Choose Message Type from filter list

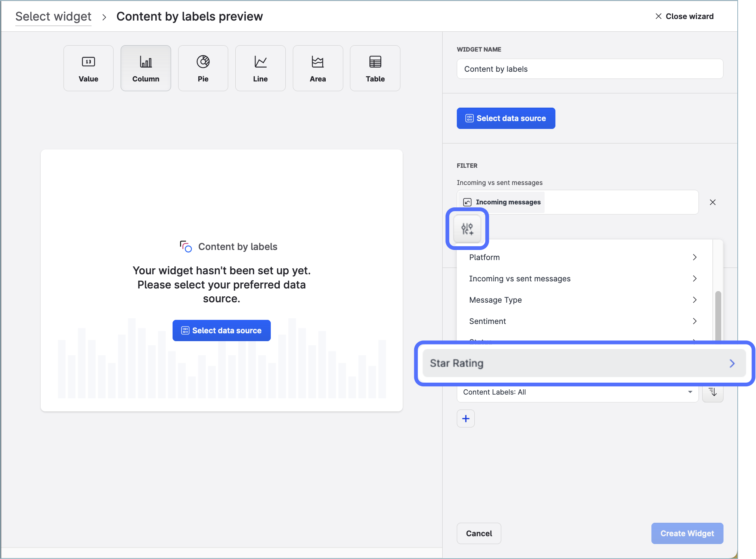[x=582, y=300]
